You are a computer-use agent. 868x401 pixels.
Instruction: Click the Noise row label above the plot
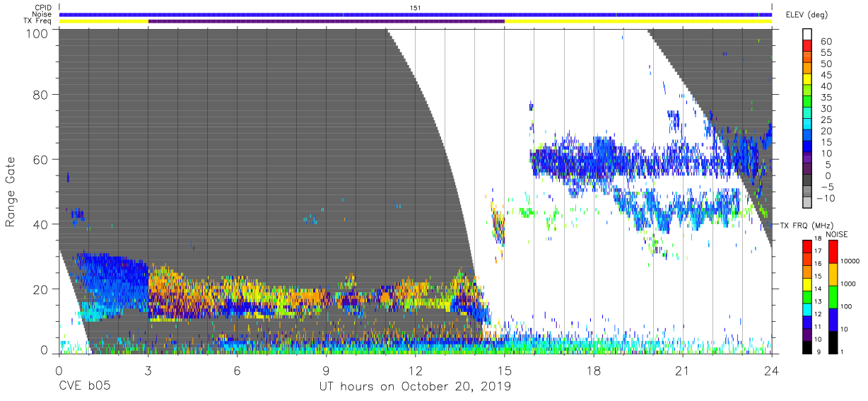tap(41, 14)
